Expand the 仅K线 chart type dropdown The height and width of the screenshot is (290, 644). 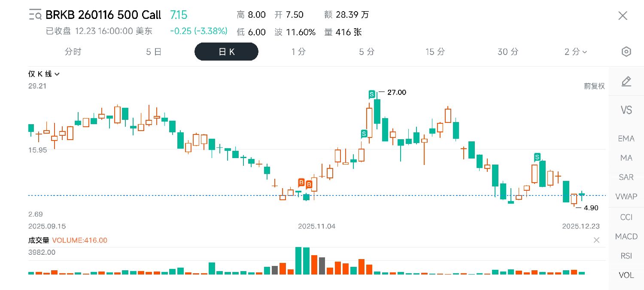pyautogui.click(x=44, y=74)
